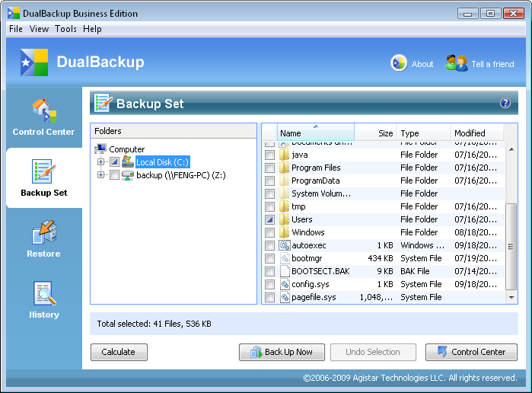This screenshot has height=393, width=532.
Task: Click the blue help question mark icon
Action: [x=505, y=103]
